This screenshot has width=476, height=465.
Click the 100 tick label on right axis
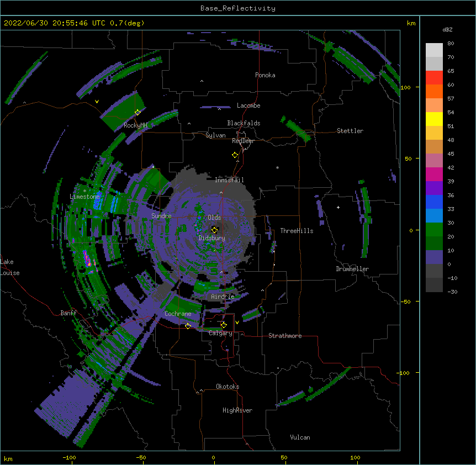[x=405, y=87]
